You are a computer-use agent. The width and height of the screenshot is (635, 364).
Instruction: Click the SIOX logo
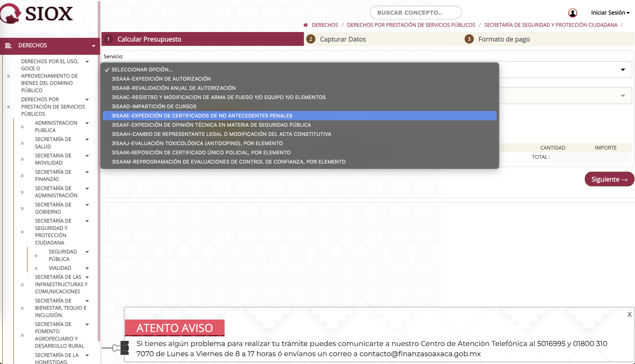(x=36, y=14)
